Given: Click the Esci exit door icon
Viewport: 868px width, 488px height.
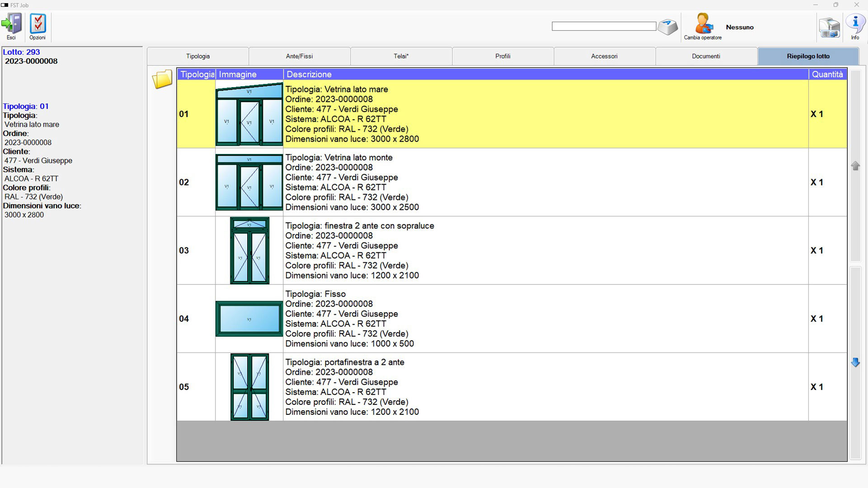Looking at the screenshot, I should point(12,24).
